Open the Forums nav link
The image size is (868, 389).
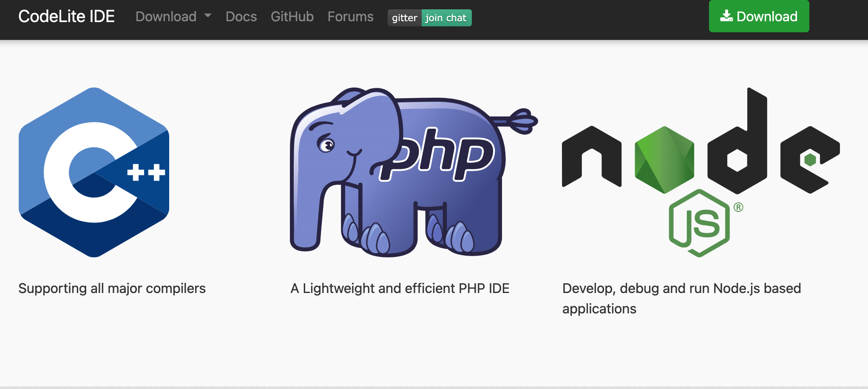[350, 17]
